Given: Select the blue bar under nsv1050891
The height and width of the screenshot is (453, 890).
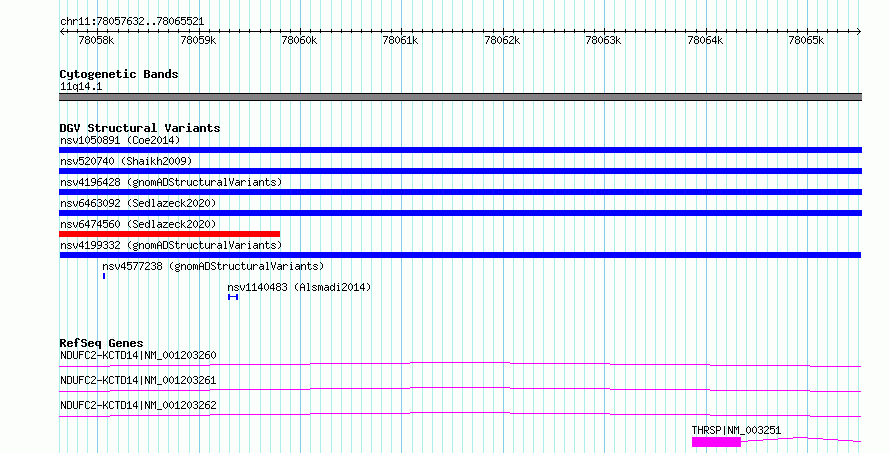Looking at the screenshot, I should point(460,150).
